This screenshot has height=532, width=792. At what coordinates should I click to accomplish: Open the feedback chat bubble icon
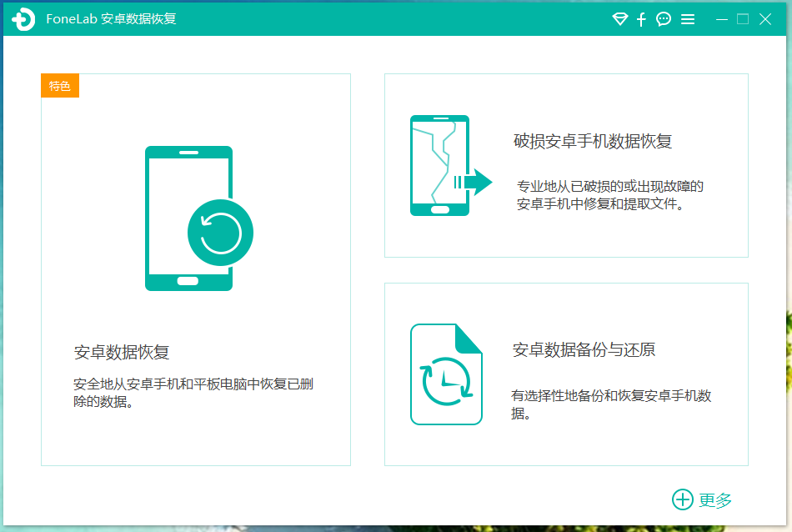[x=664, y=19]
